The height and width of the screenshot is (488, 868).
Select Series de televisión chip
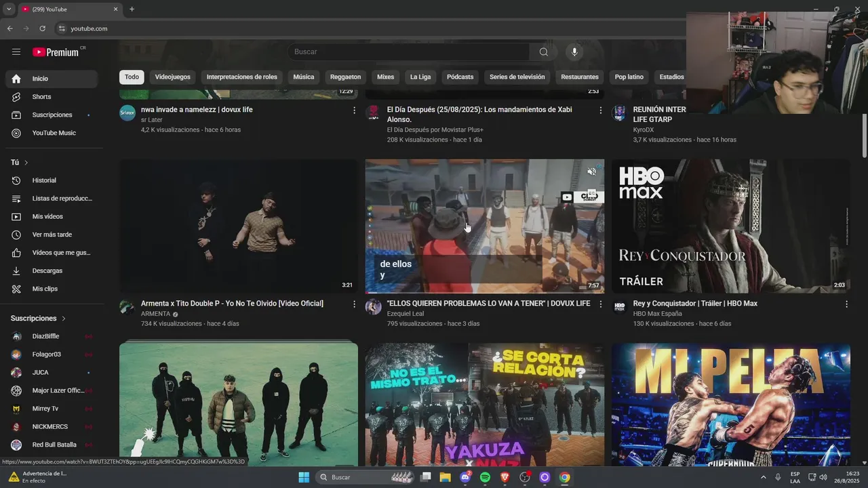[517, 77]
